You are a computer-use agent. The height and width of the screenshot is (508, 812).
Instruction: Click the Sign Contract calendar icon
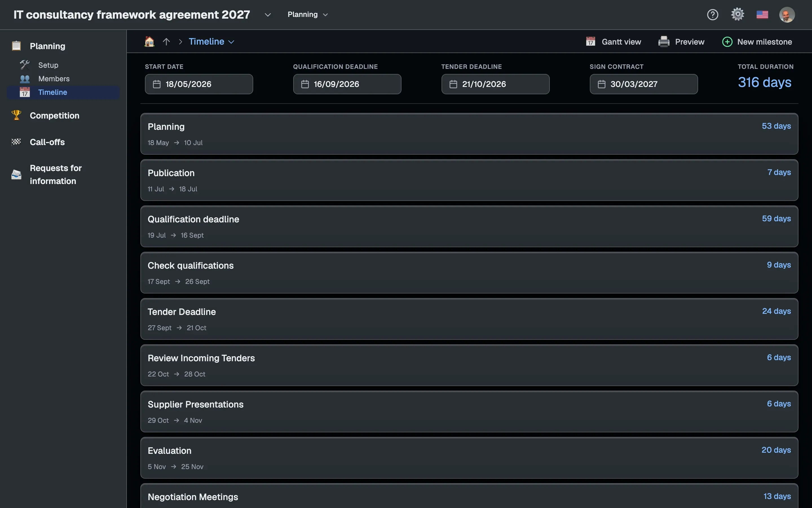pyautogui.click(x=602, y=84)
